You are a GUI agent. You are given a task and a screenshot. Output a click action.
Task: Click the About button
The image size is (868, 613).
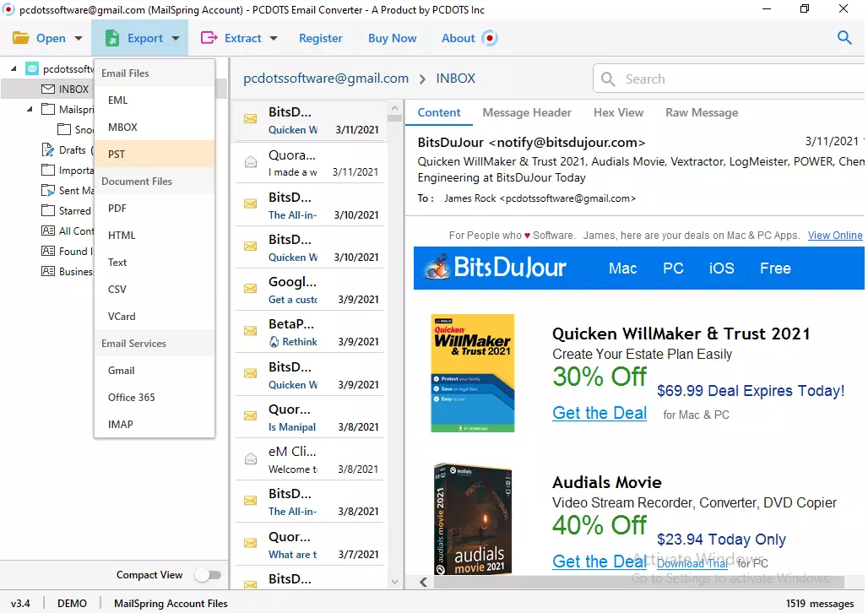tap(458, 38)
